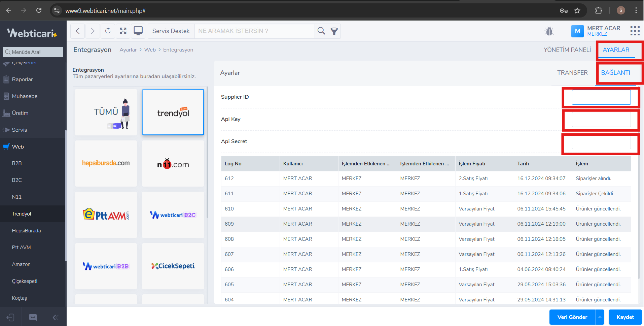Expand the Servis sidebar section
644x326 pixels.
click(19, 130)
